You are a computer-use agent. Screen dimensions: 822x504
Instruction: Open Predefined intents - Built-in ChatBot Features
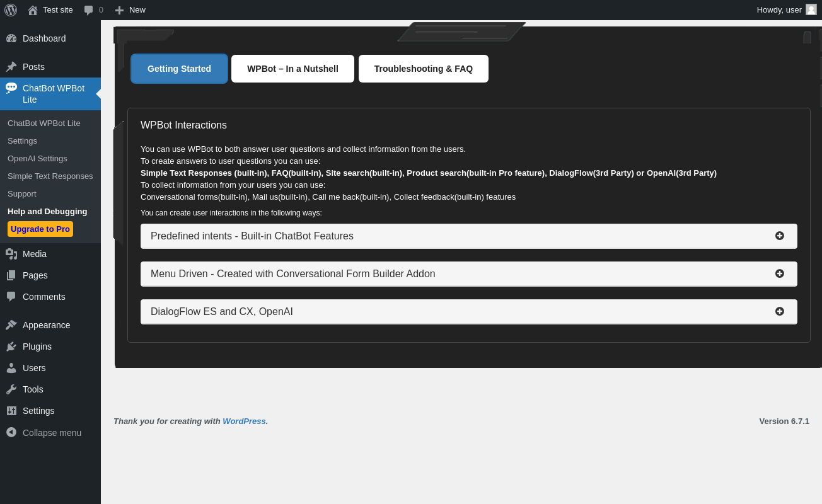click(x=469, y=236)
